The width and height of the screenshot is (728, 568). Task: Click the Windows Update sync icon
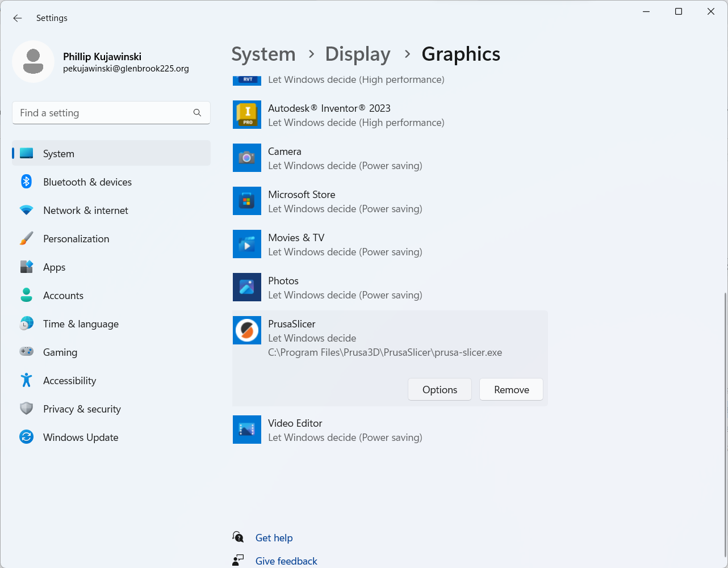click(x=27, y=437)
